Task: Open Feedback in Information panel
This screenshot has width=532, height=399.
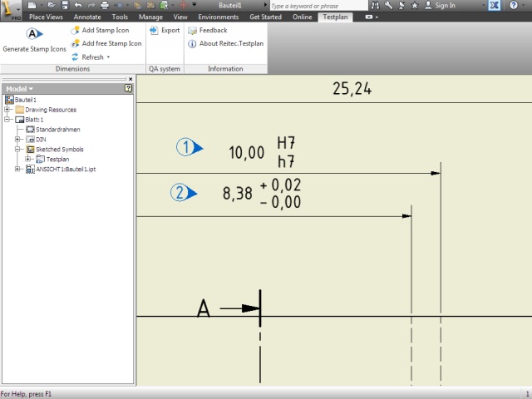Action: 207,30
